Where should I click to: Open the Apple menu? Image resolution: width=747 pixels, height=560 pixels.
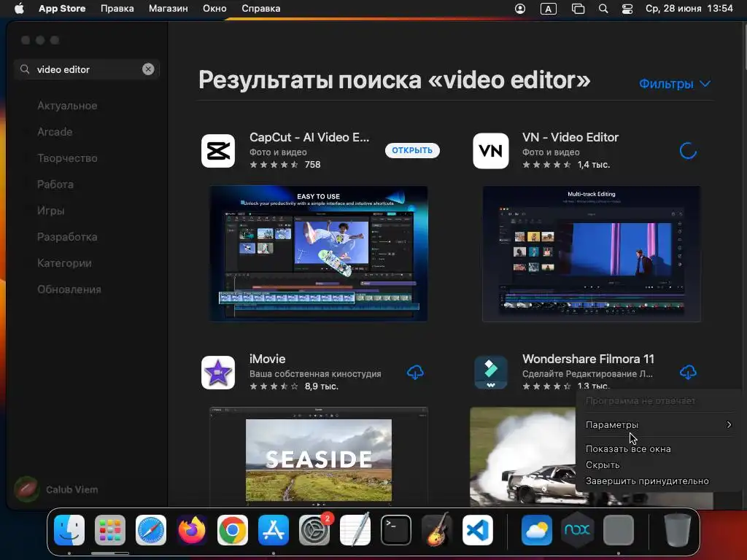(19, 9)
